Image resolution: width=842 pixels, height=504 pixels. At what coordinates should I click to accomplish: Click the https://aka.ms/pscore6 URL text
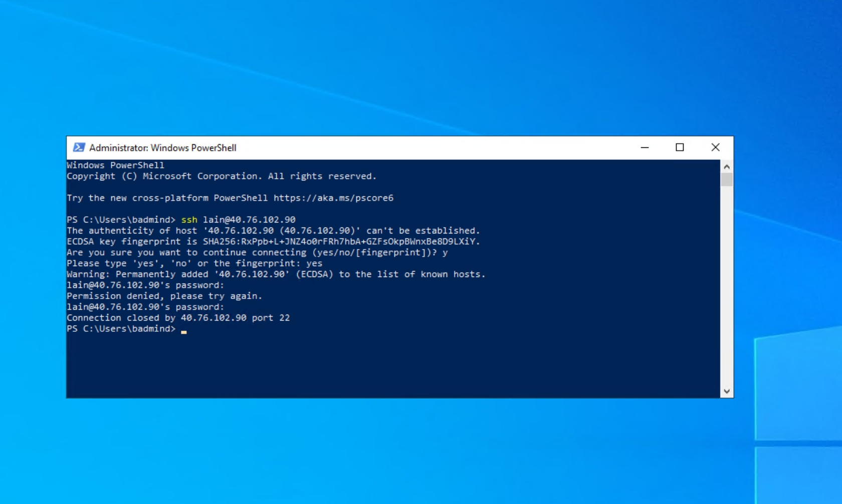pyautogui.click(x=333, y=198)
